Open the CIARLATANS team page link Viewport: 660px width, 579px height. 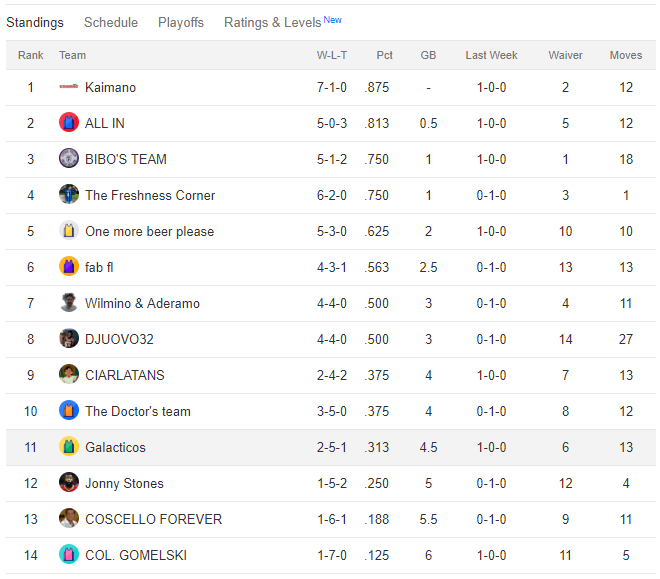click(125, 375)
